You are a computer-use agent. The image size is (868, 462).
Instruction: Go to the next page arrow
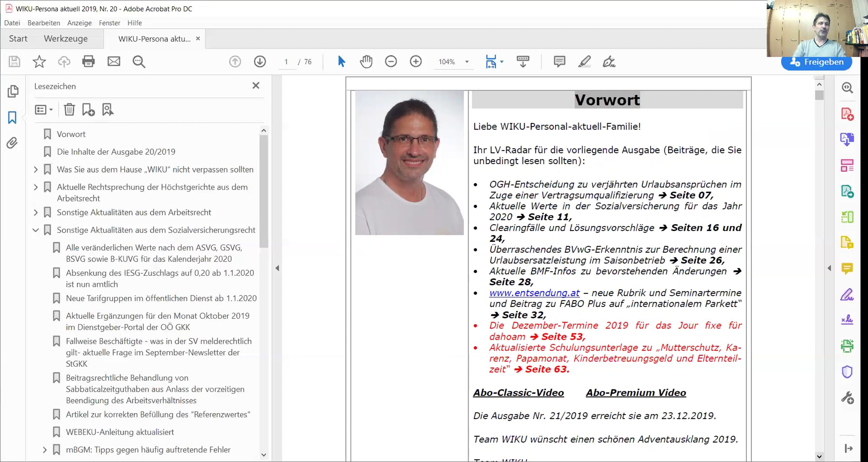pyautogui.click(x=260, y=61)
